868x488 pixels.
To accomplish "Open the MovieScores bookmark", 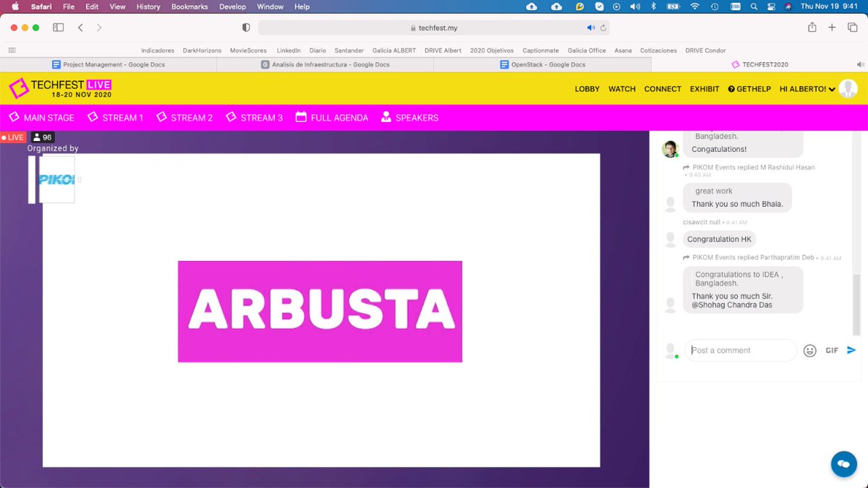I will tap(248, 51).
